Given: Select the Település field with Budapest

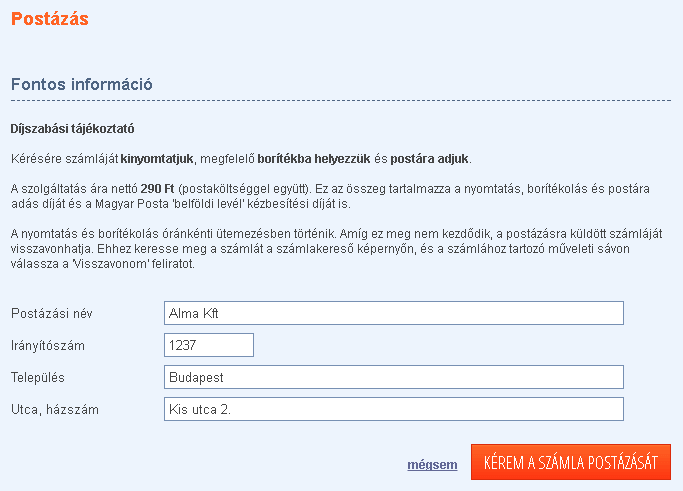Looking at the screenshot, I should click(x=393, y=377).
